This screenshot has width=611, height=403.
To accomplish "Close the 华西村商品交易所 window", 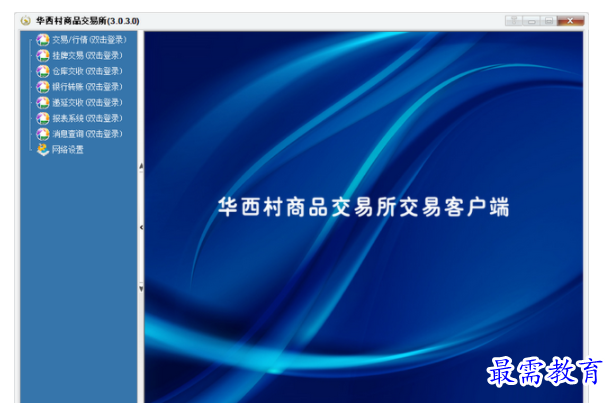I will (x=570, y=21).
